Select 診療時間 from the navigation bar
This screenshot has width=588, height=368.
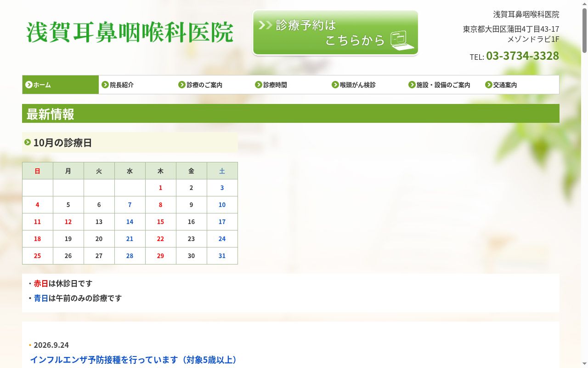click(x=290, y=85)
